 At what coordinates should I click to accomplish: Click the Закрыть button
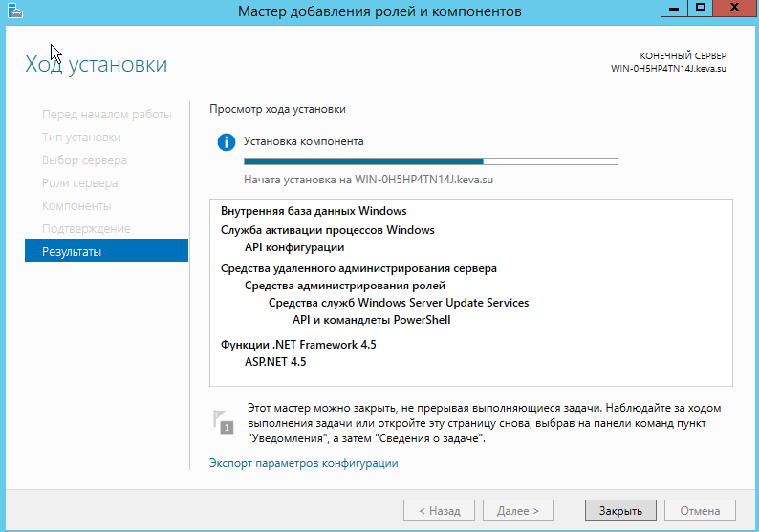pyautogui.click(x=620, y=510)
